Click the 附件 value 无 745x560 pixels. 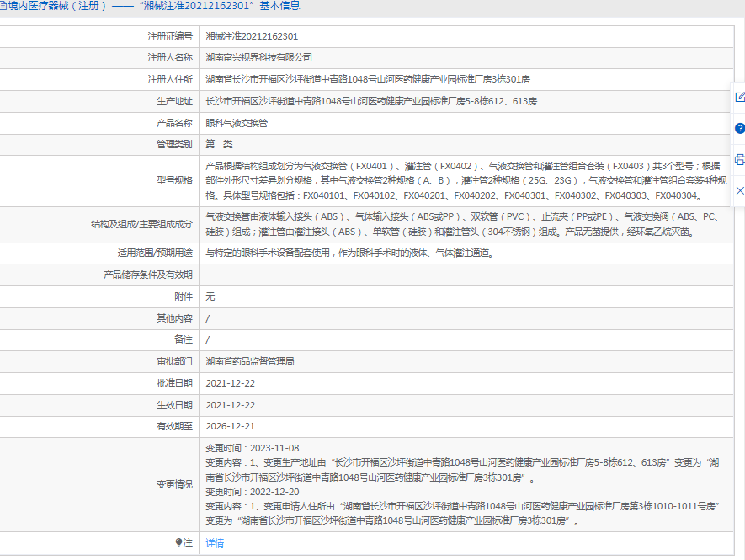pos(210,296)
